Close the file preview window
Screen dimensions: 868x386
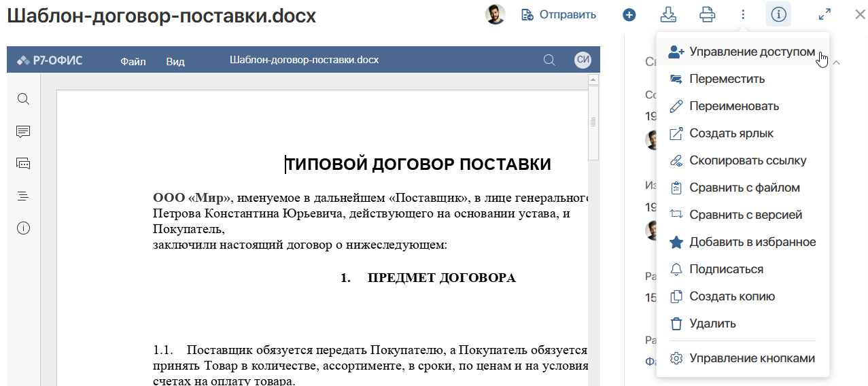click(860, 14)
